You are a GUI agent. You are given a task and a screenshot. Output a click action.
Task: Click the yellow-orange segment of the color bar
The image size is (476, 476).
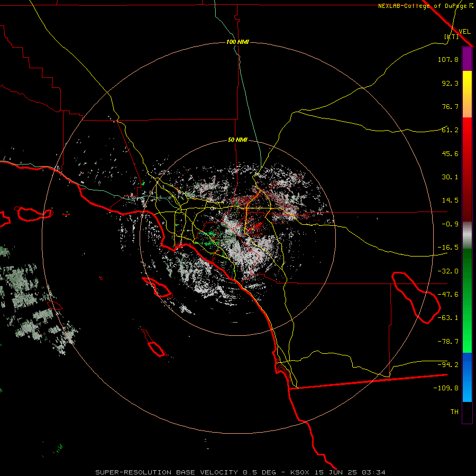(467, 94)
